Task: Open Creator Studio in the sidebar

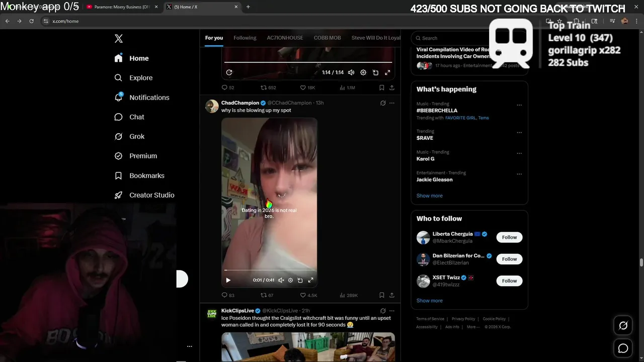Action: tap(144, 195)
